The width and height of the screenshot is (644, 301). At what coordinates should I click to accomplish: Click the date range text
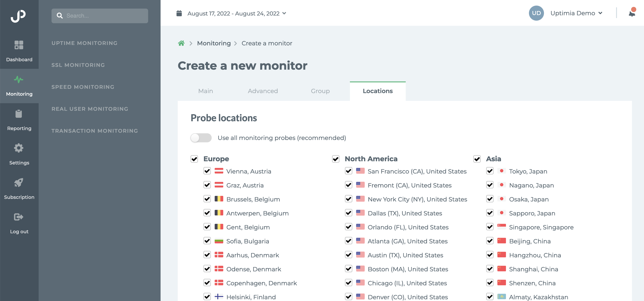(x=233, y=13)
